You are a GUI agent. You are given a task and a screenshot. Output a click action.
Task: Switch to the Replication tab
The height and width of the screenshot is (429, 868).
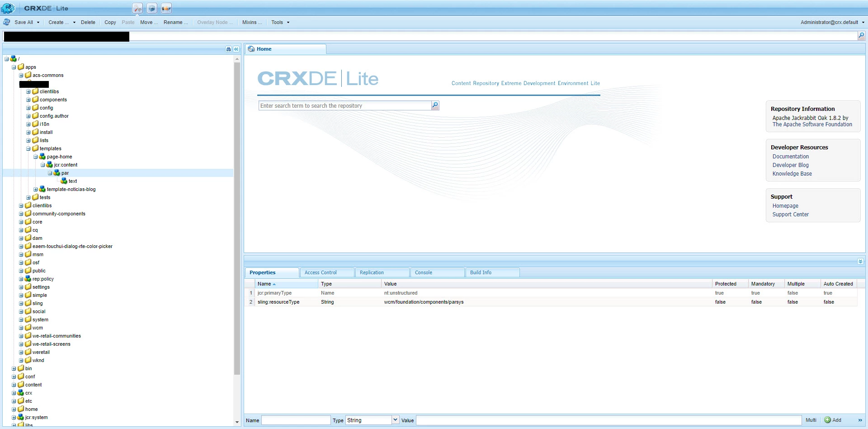tap(382, 272)
